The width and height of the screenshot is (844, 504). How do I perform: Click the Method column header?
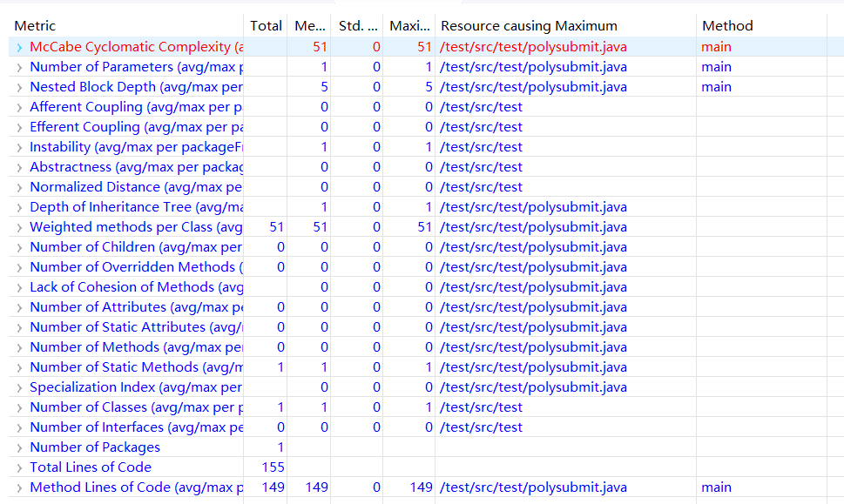[761, 26]
